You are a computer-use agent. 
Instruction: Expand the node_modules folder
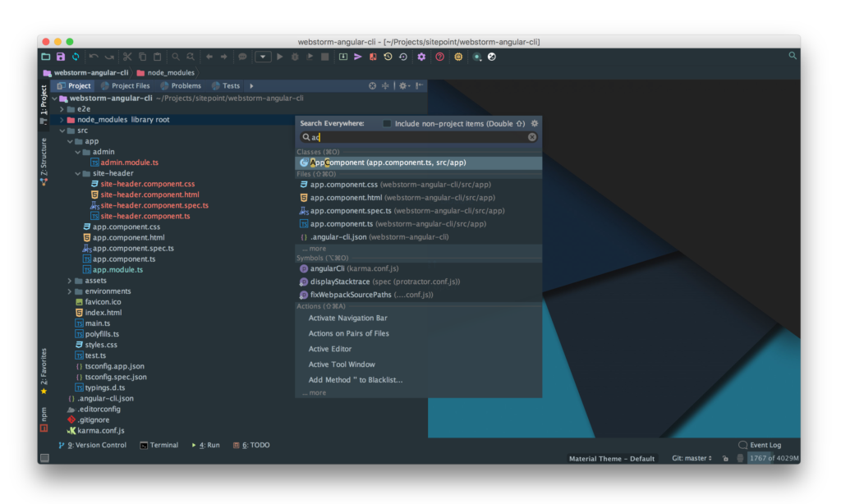[62, 120]
